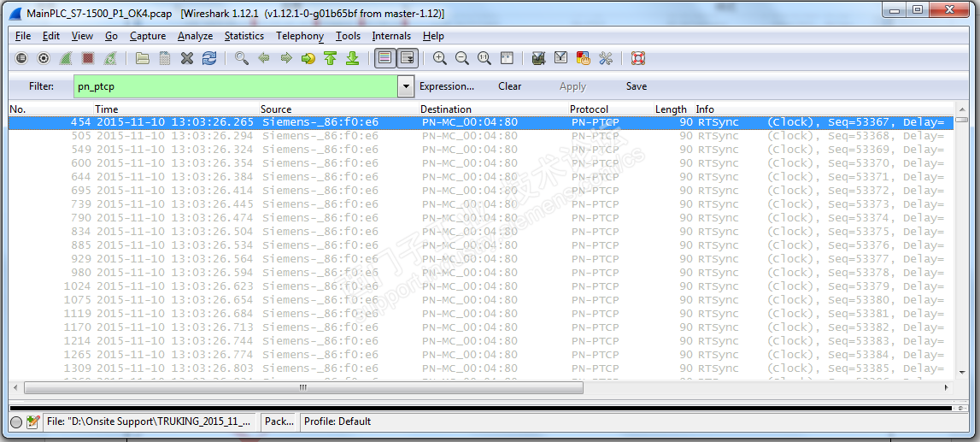Select packet number 505 row

[481, 136]
